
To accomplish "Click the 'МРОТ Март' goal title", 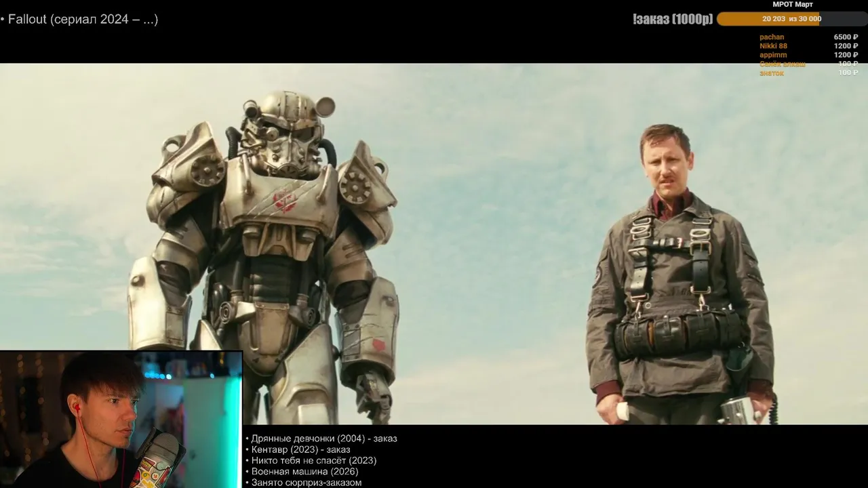I will (793, 5).
